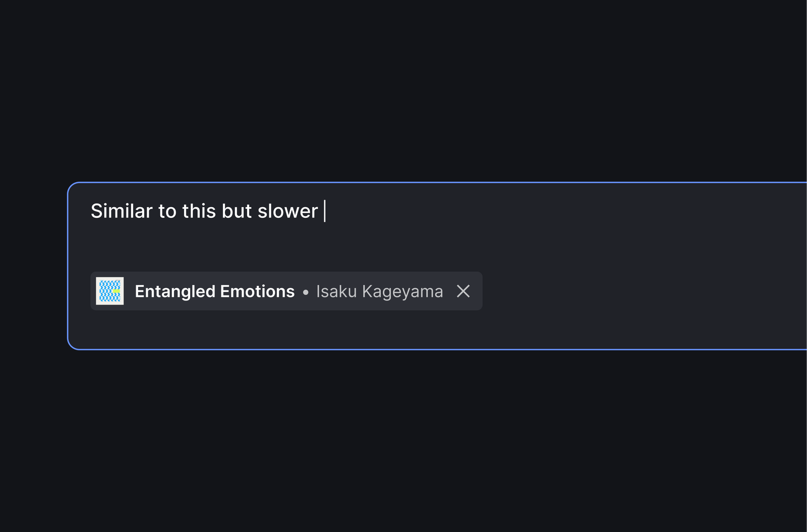807x532 pixels.
Task: Click the word "but" in the prompt
Action: 237,211
